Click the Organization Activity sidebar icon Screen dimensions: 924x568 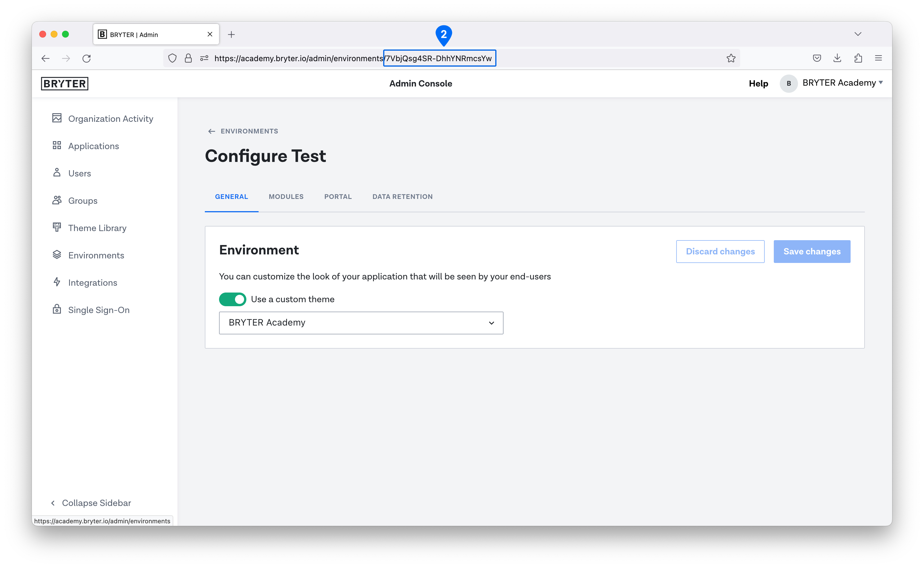click(57, 118)
